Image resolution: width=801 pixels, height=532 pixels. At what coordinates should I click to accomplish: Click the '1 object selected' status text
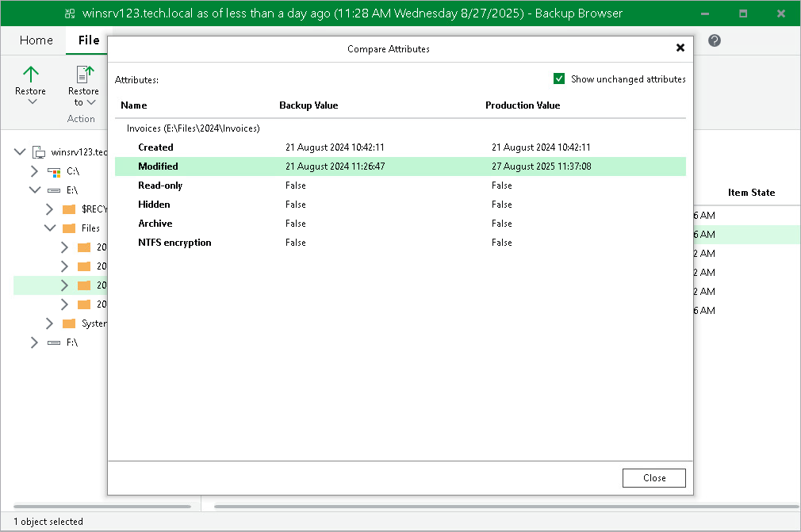pyautogui.click(x=48, y=521)
